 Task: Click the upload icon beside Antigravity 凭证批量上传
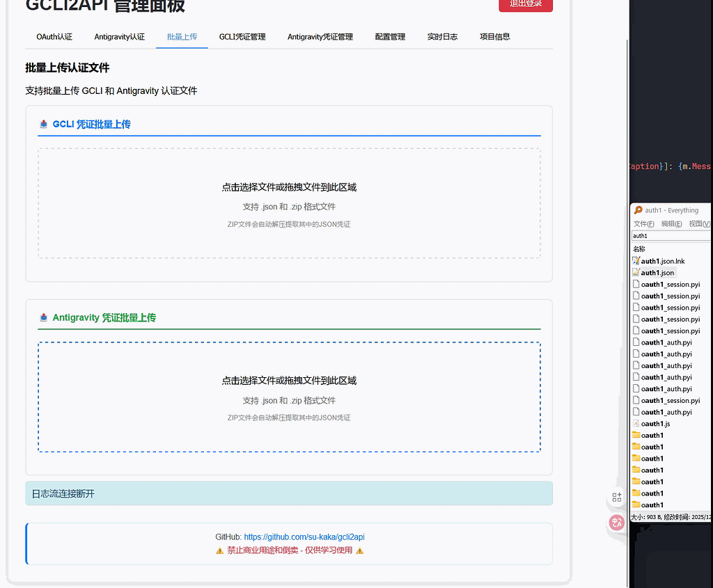click(44, 317)
